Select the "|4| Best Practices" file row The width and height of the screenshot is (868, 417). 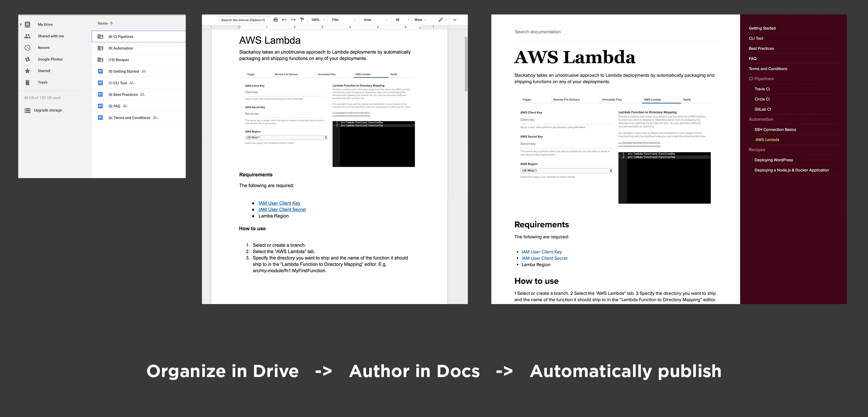[x=139, y=94]
